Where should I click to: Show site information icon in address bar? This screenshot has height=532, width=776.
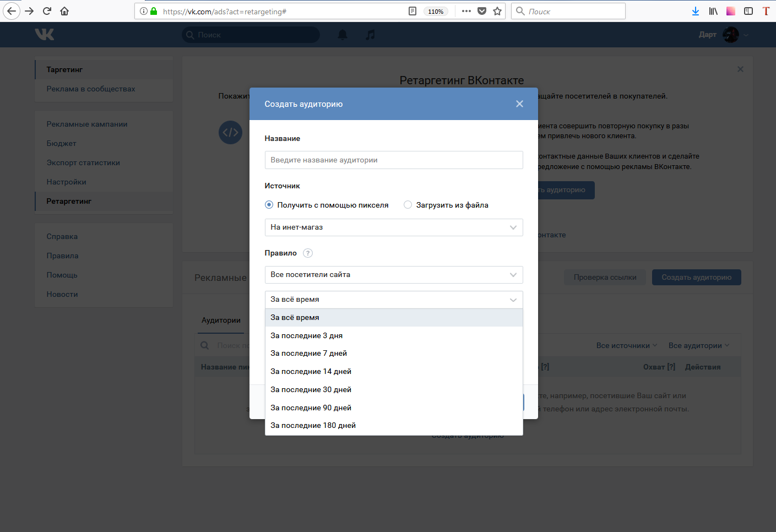tap(144, 11)
